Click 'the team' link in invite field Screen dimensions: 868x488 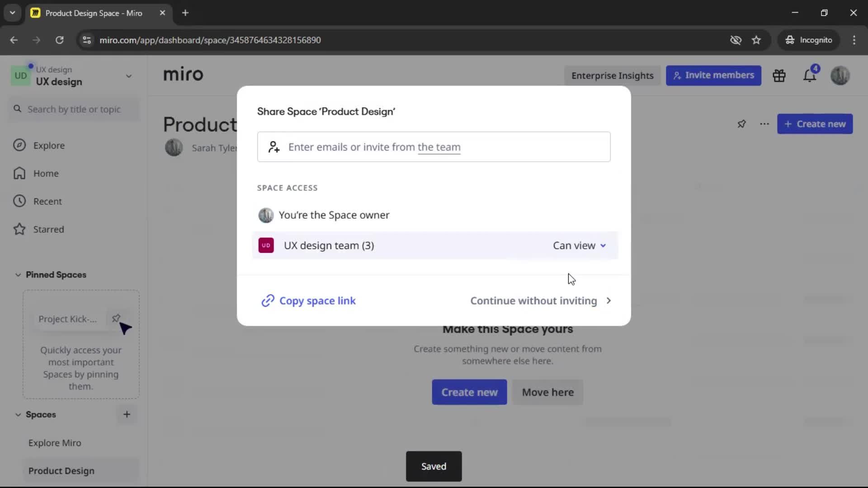[x=439, y=147]
